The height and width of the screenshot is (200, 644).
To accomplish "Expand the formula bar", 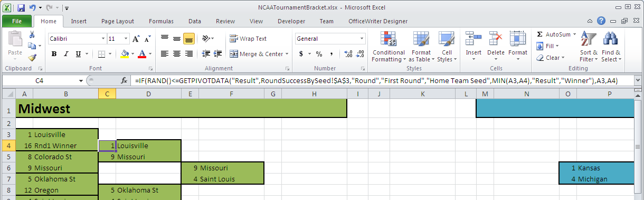I will coord(638,80).
